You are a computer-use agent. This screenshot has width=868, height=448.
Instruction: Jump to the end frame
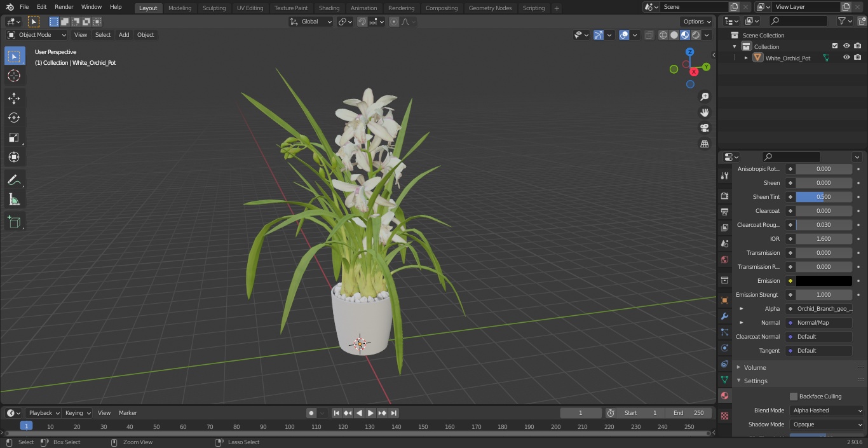(x=394, y=413)
